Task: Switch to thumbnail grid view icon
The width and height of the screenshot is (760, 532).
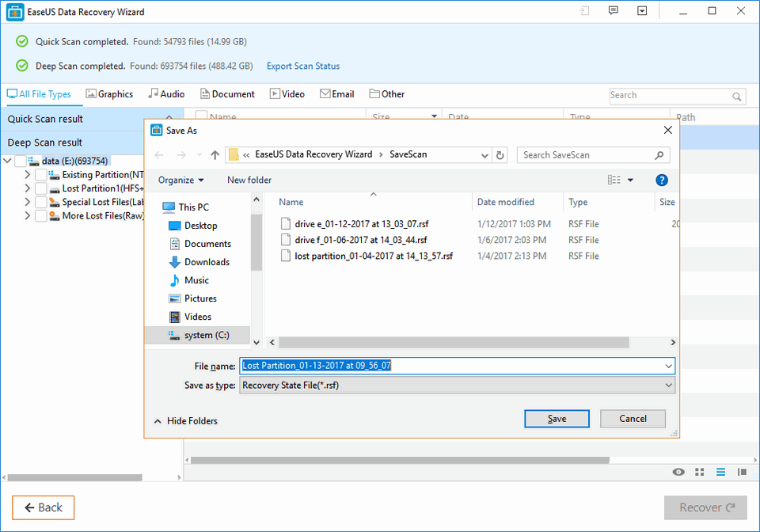Action: coord(700,472)
